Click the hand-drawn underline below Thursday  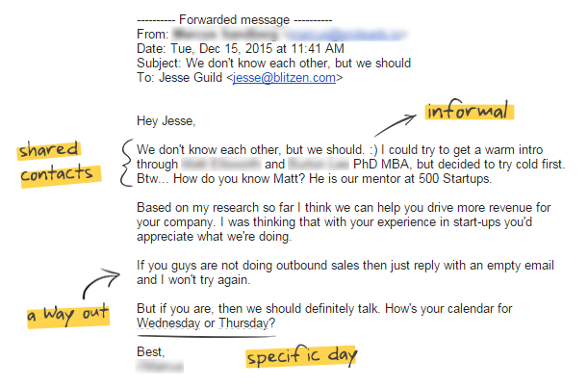pos(206,336)
